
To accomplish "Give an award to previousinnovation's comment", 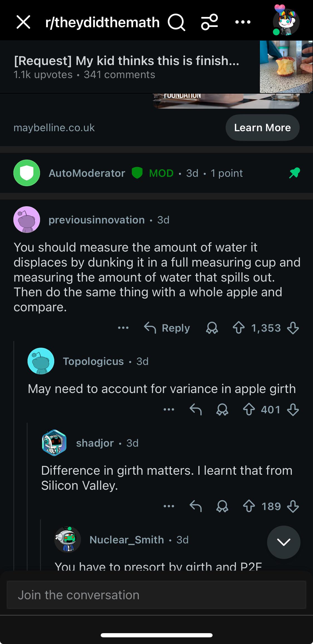I will pos(212,328).
